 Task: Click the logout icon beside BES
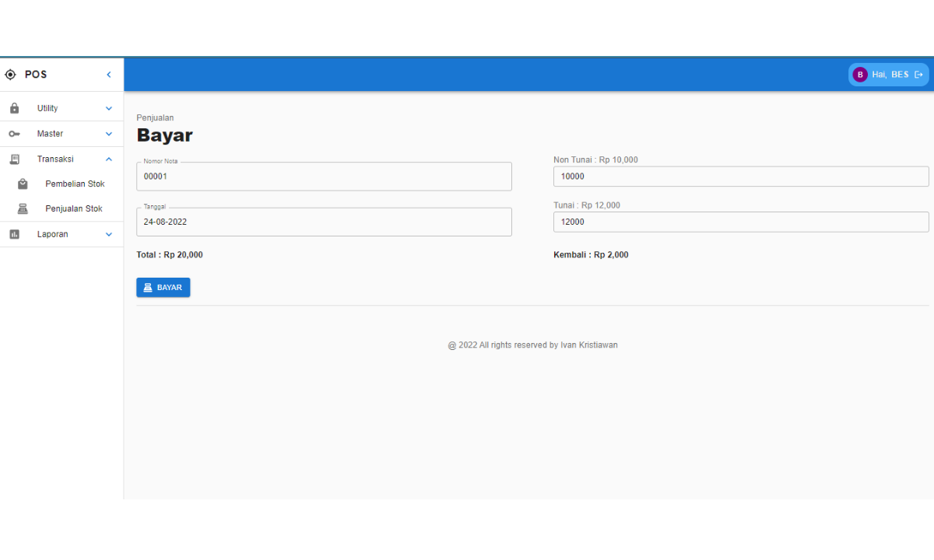click(x=918, y=75)
